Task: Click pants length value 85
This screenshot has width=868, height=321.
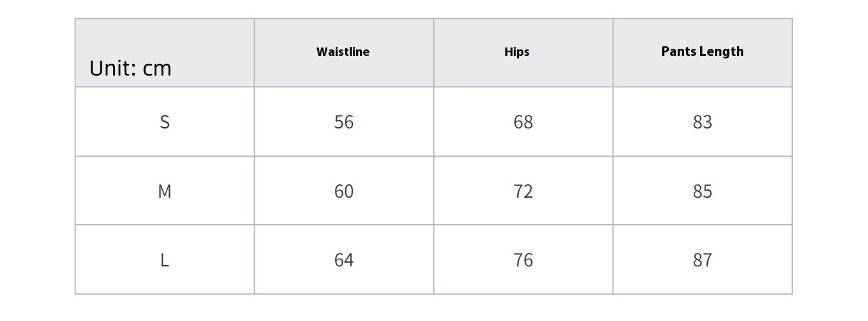Action: [x=702, y=191]
